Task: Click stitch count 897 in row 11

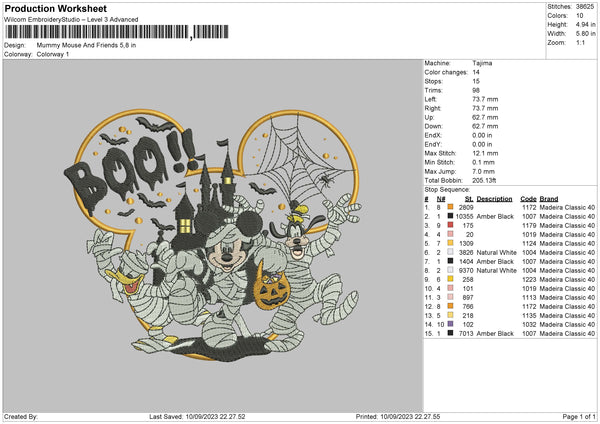Action: 468,297
